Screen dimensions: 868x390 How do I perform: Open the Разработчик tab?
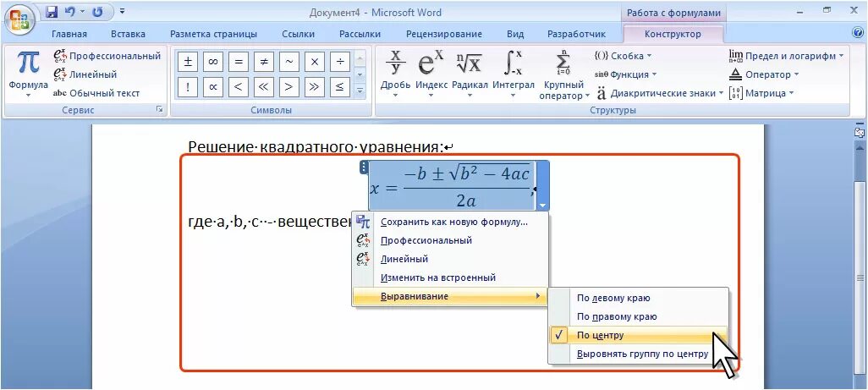coord(576,34)
